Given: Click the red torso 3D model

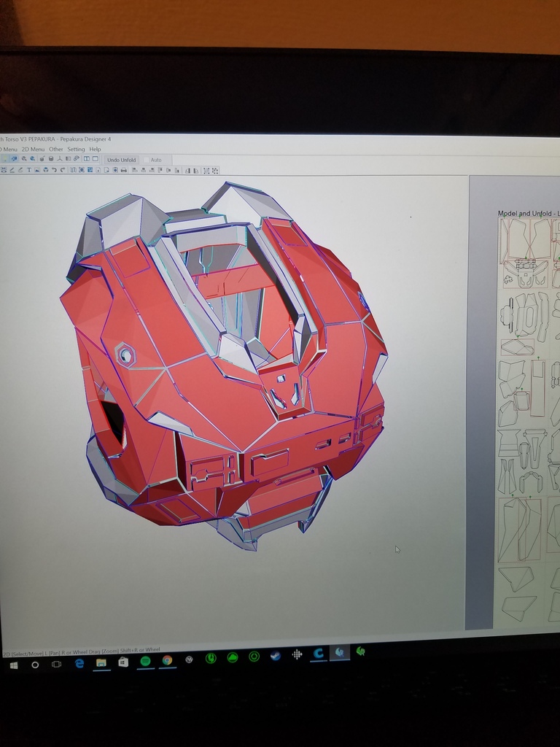Looking at the screenshot, I should coord(224,367).
